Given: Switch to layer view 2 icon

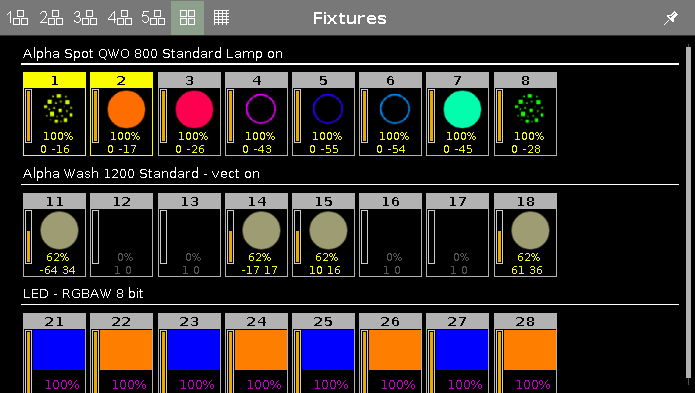Looking at the screenshot, I should point(51,18).
